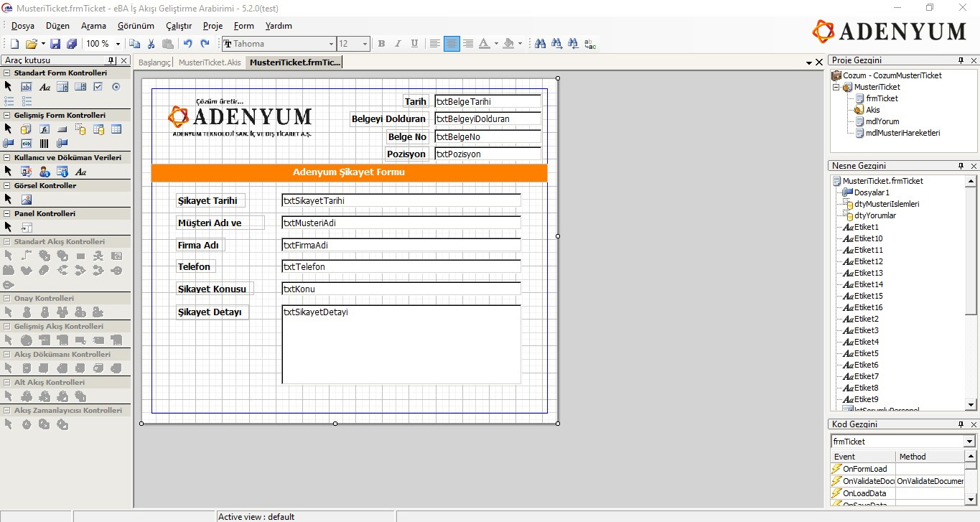Switch to the MusteriTicket.Akis tab
Image resolution: width=980 pixels, height=522 pixels.
click(x=210, y=62)
